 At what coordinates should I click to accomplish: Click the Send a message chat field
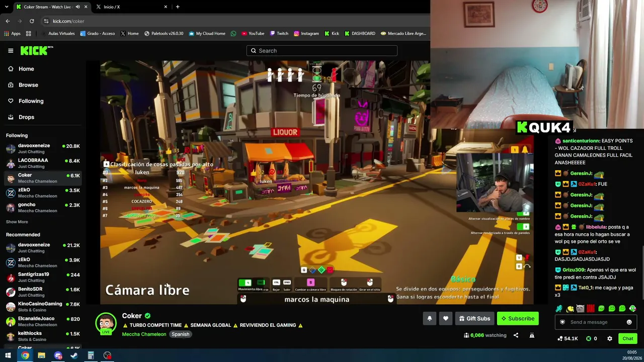pos(596,322)
